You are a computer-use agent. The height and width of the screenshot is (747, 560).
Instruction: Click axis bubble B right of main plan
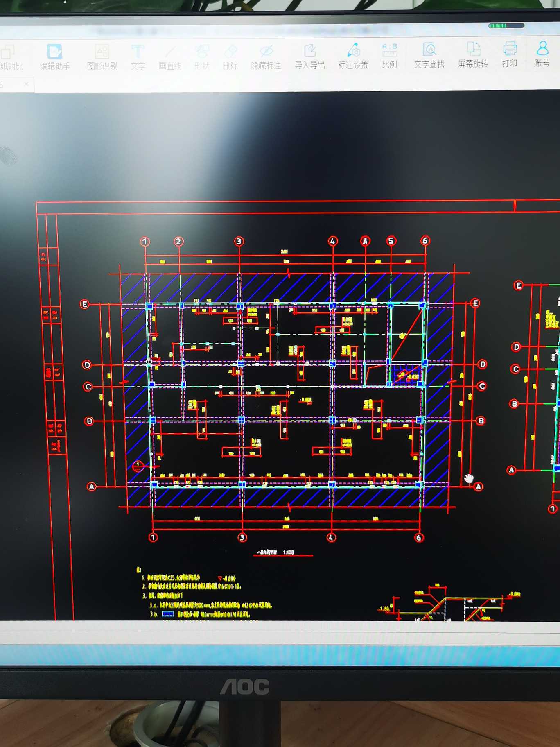(x=481, y=421)
